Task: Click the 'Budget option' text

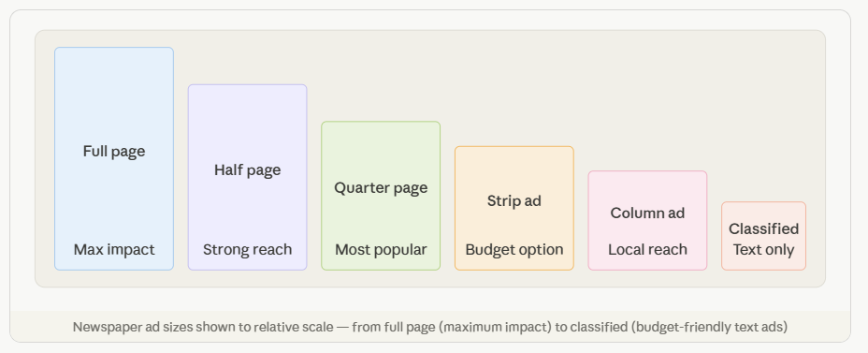Action: tap(514, 249)
